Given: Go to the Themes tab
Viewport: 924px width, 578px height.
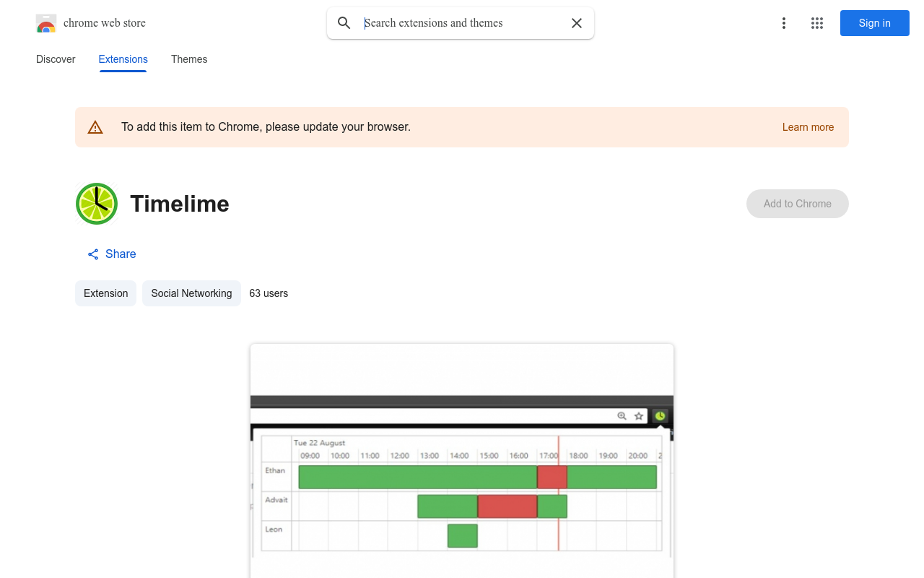Looking at the screenshot, I should point(189,59).
